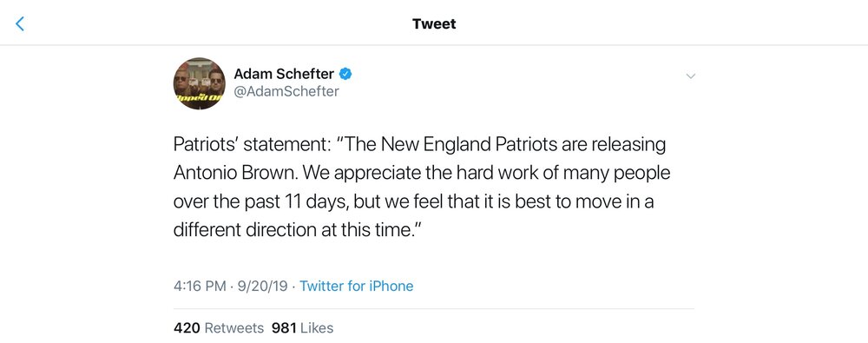Image resolution: width=868 pixels, height=343 pixels.
Task: Click the word Retweets
Action: [x=234, y=328]
